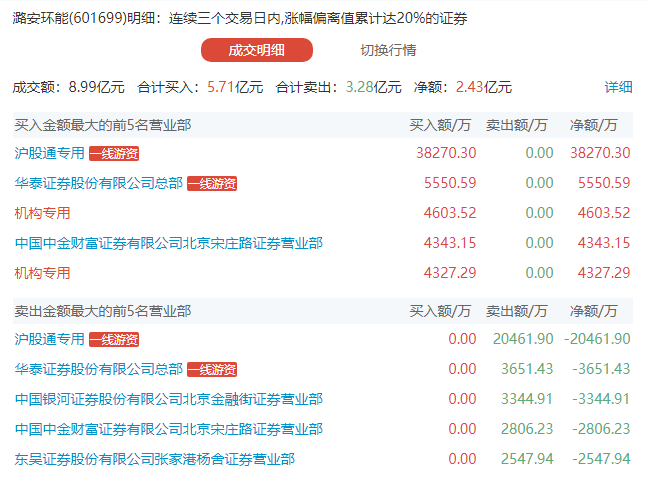Viewport: 650px width, 479px height.
Task: Select 机构专用 row with 4327.29 buy amount
Action: pos(43,273)
